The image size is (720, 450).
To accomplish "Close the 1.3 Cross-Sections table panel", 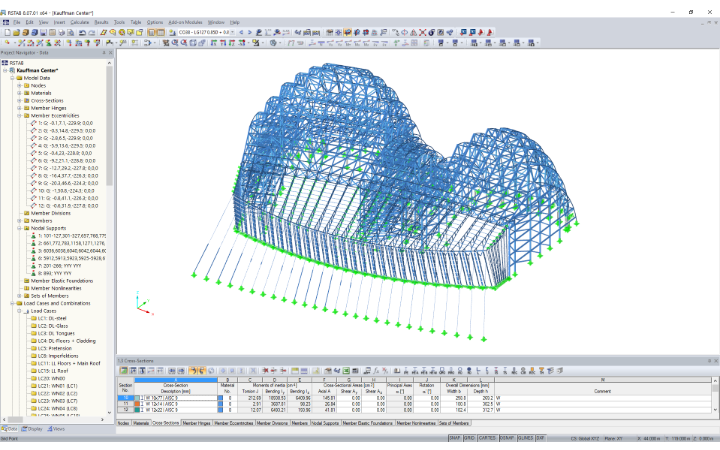I will click(x=716, y=361).
